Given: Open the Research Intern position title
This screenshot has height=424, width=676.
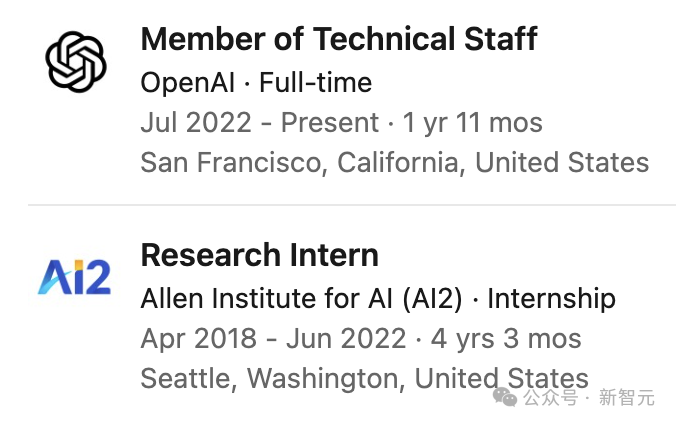Looking at the screenshot, I should (260, 255).
